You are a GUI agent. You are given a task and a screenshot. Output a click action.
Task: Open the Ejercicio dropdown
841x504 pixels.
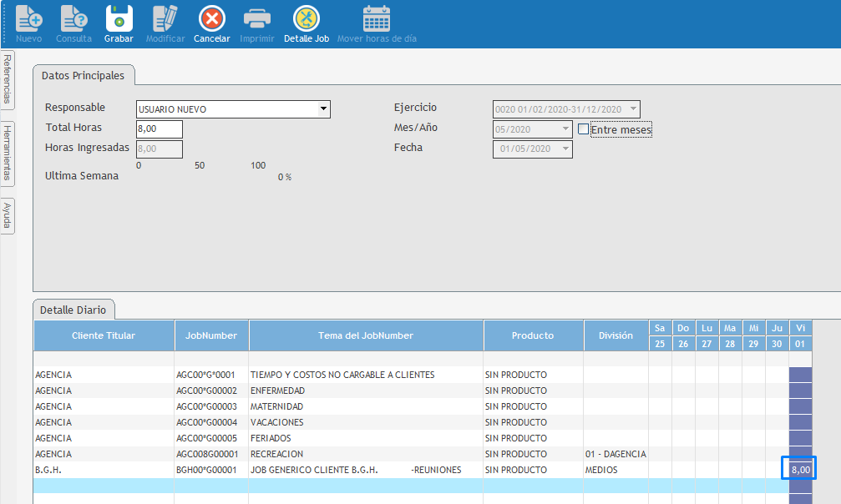point(632,109)
